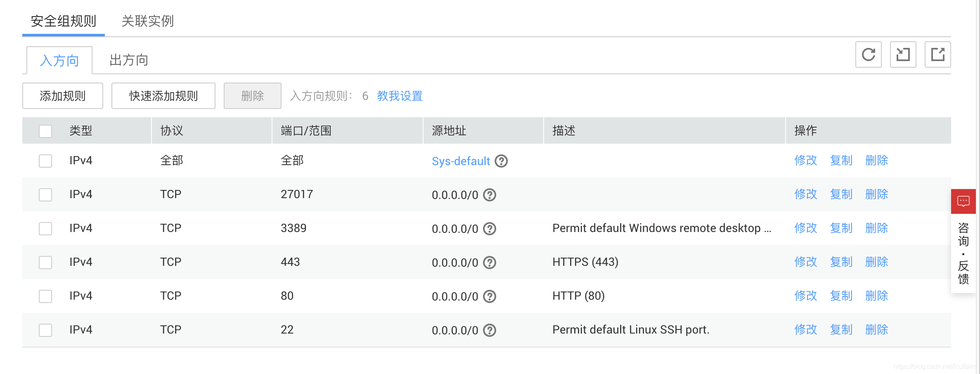
Task: Click help icon beside Sys-default
Action: (501, 161)
